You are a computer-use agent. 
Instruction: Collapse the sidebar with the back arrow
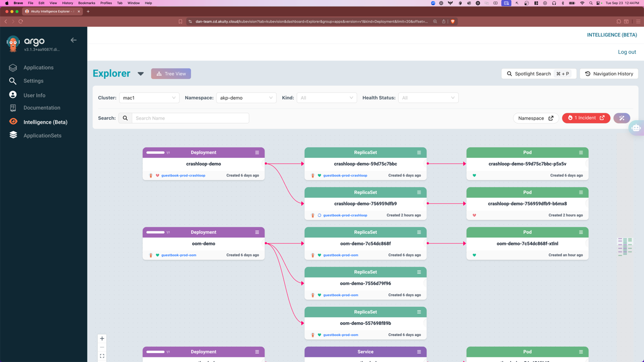point(73,40)
